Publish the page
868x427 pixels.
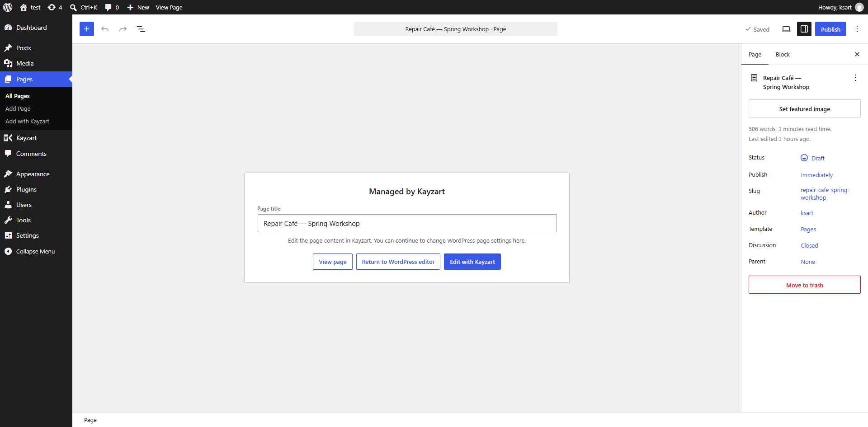point(830,29)
